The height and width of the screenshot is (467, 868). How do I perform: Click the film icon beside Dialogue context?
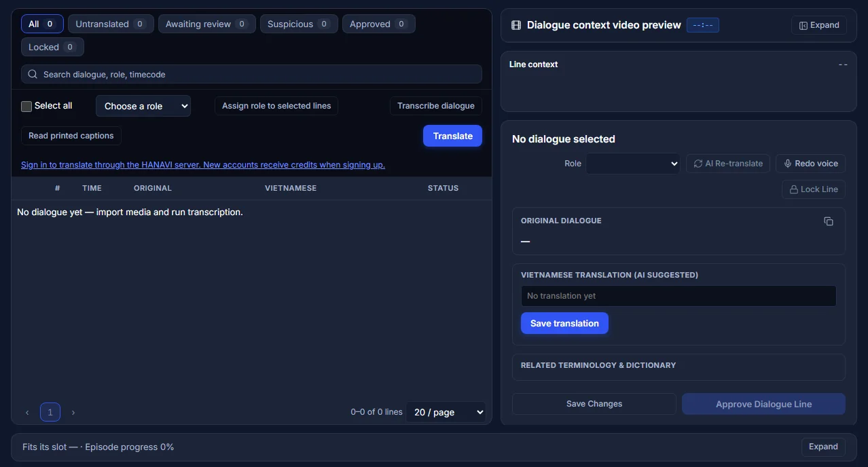516,25
